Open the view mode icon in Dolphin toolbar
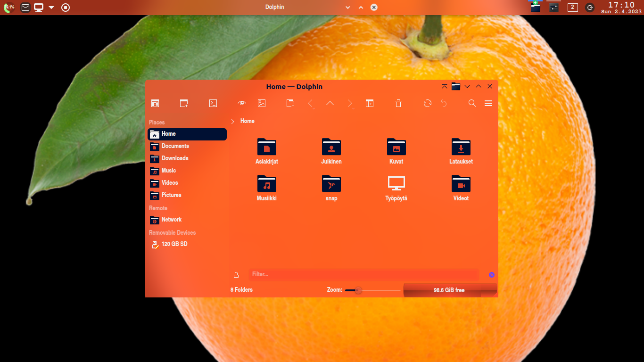Screen dimensions: 644x362 pyautogui.click(x=155, y=103)
